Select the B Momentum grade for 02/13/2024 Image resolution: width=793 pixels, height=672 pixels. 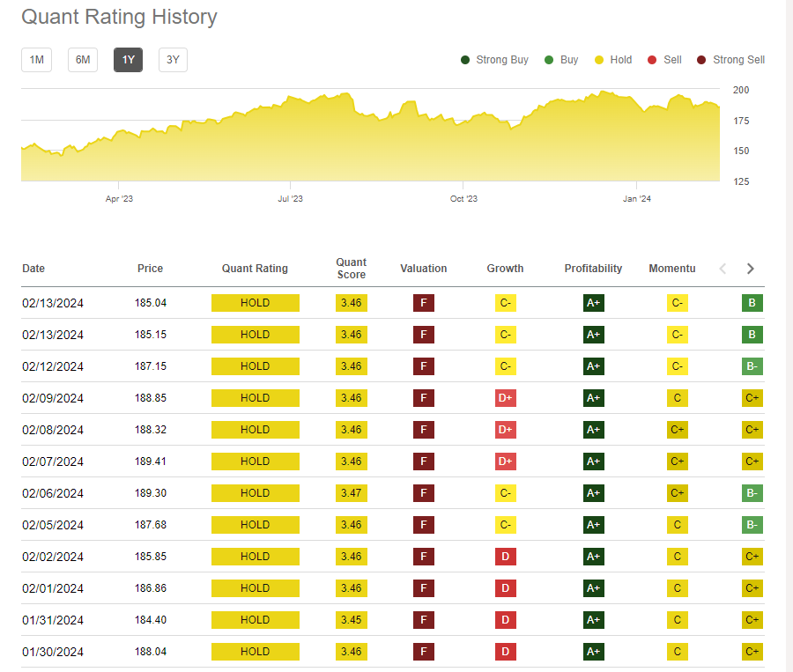tap(752, 302)
